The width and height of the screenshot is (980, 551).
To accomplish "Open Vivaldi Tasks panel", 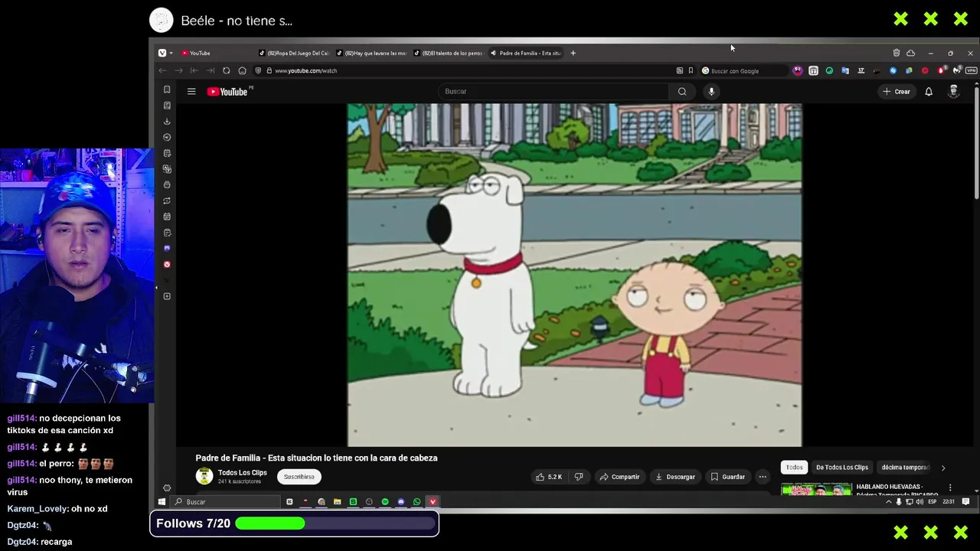I will pyautogui.click(x=167, y=233).
